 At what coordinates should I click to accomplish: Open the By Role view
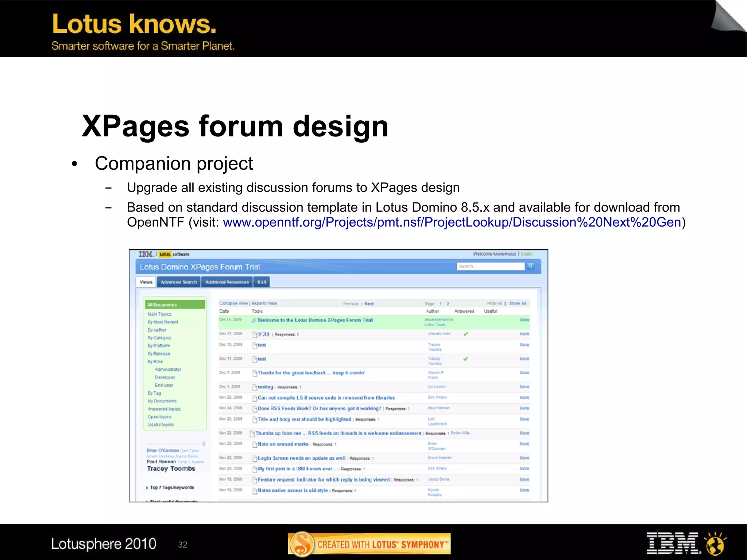pos(155,362)
